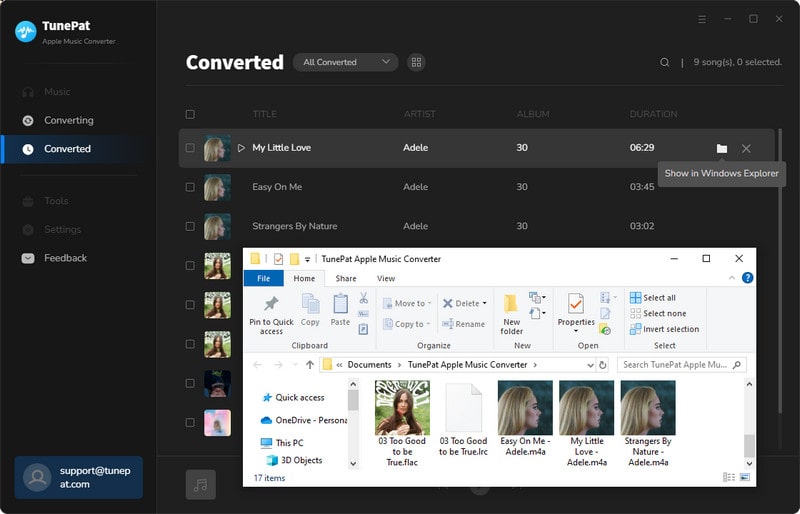Click the Up arrow in Explorer navigation

pos(310,365)
